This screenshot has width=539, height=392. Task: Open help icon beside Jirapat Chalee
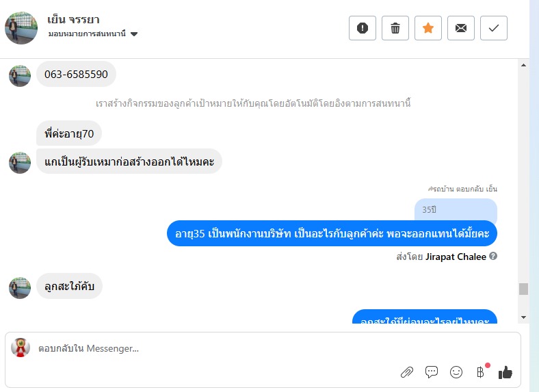(493, 256)
